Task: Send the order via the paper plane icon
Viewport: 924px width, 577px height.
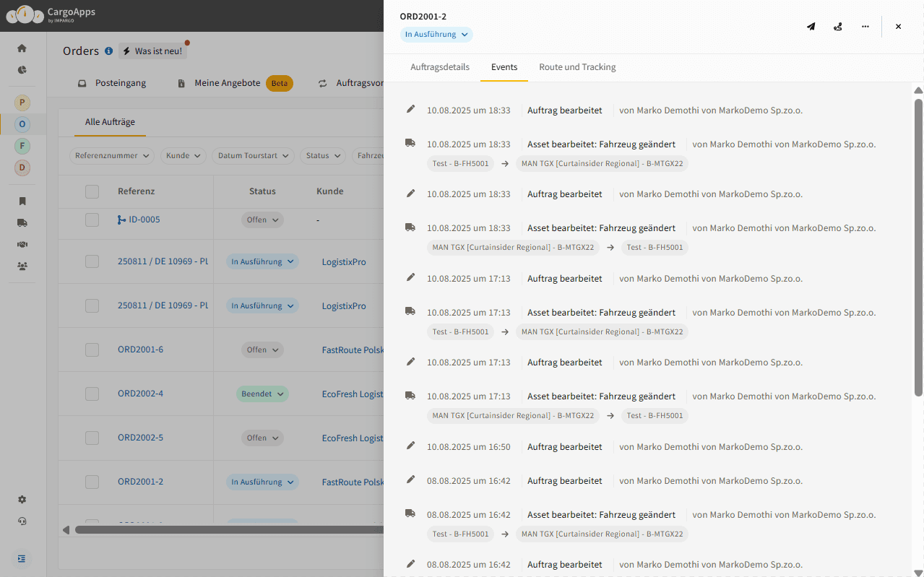Action: coord(810,26)
